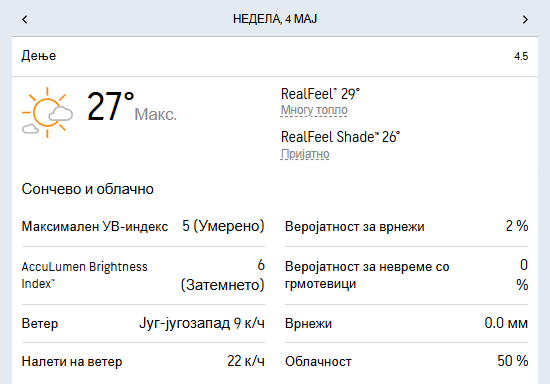Open the Дење daytime section header

(275, 56)
